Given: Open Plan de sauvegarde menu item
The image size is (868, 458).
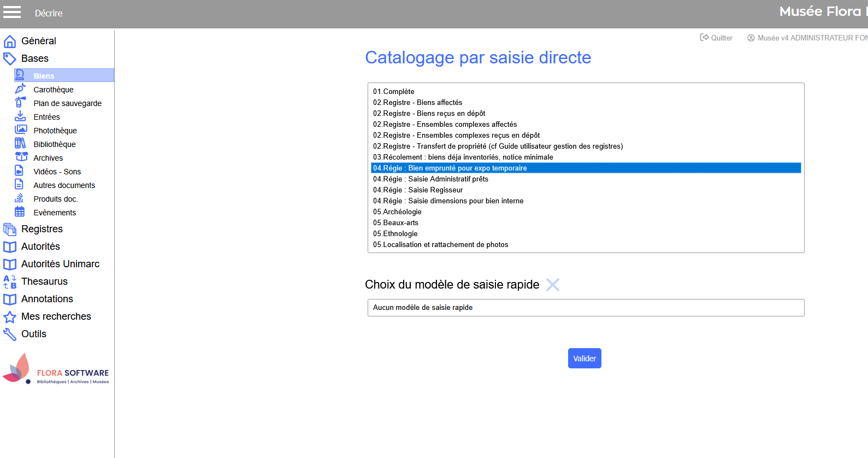Looking at the screenshot, I should coord(67,103).
